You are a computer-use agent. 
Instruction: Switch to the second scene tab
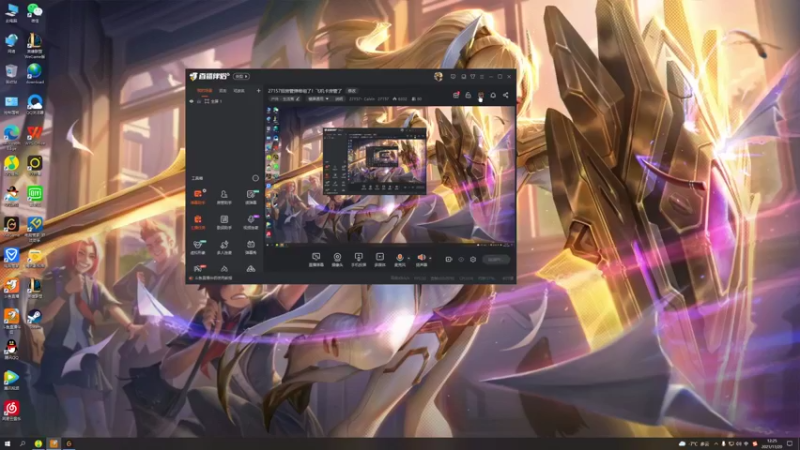point(222,91)
